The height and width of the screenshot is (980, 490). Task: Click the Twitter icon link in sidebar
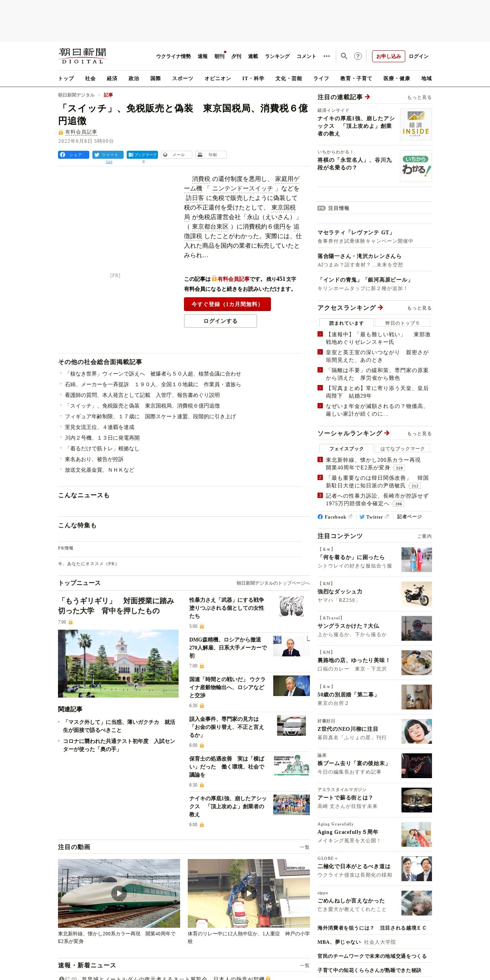[374, 517]
